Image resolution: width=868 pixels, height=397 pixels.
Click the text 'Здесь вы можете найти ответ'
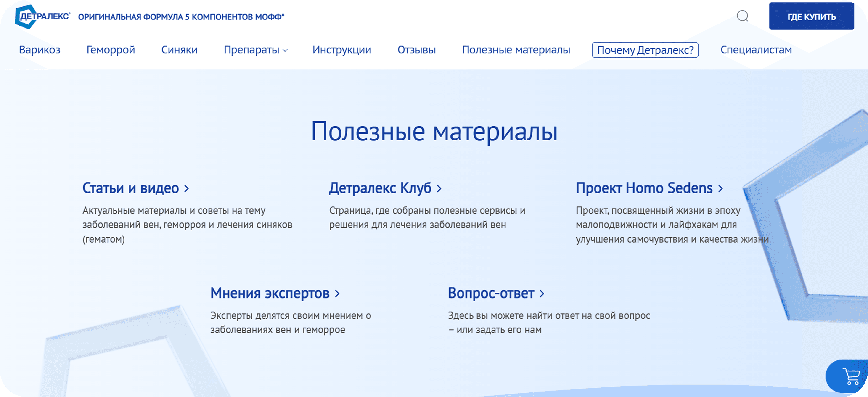point(549,323)
